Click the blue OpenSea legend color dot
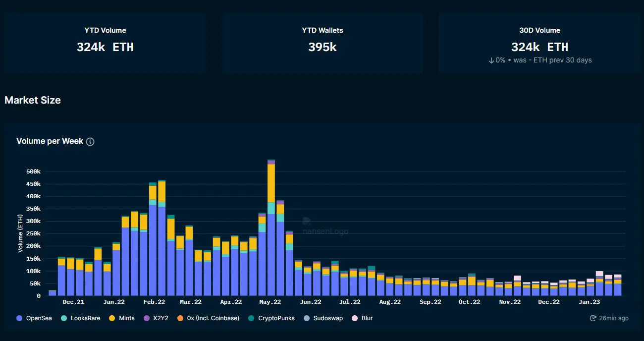This screenshot has height=341, width=644. pos(19,318)
